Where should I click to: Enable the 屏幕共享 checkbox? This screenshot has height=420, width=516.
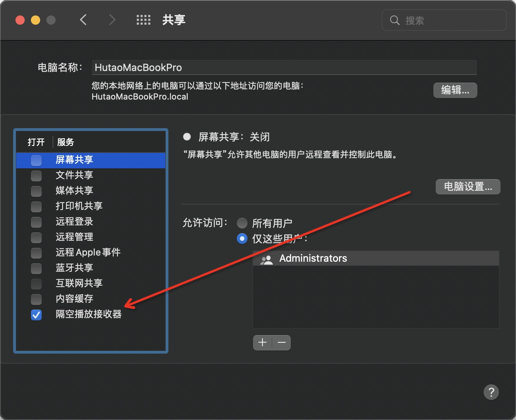coord(36,160)
